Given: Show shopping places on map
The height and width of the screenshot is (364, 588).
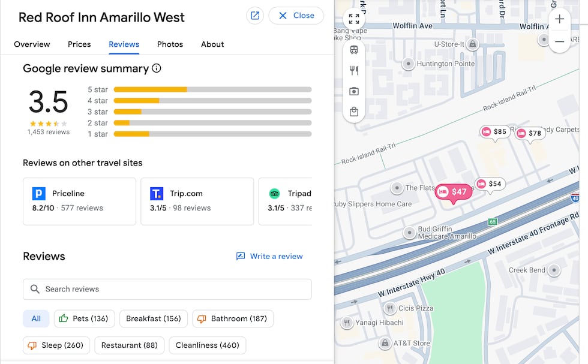Looking at the screenshot, I should click(x=354, y=112).
